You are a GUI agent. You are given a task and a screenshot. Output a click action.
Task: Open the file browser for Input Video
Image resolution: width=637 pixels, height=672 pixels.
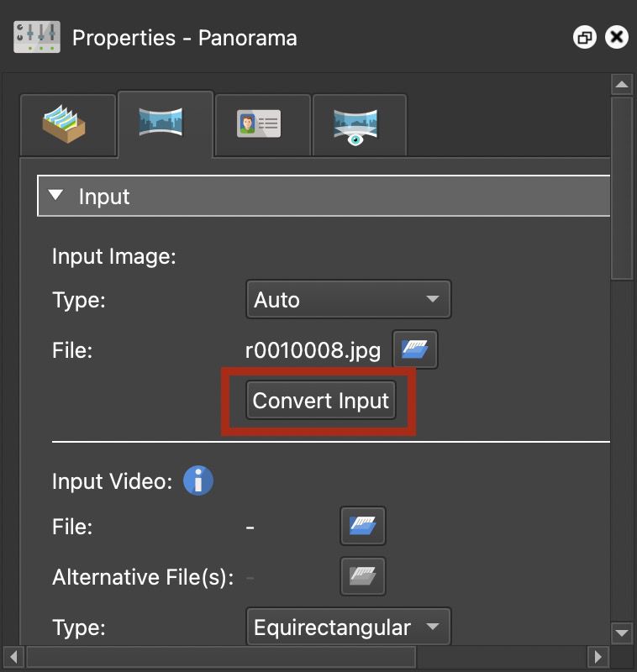point(362,526)
